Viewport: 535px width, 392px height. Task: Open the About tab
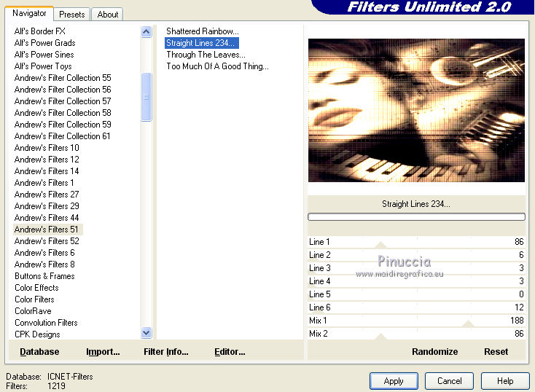pyautogui.click(x=107, y=15)
